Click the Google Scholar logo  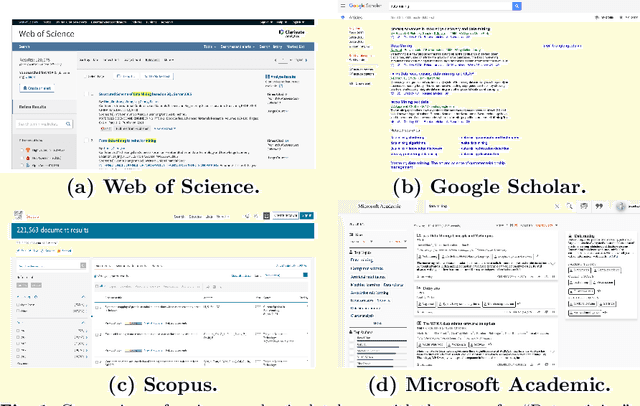pyautogui.click(x=364, y=6)
